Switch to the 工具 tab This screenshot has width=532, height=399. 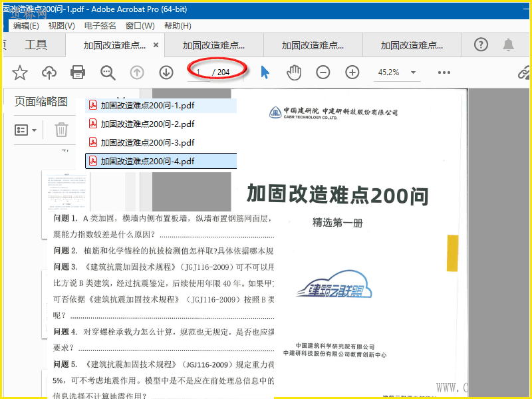[36, 45]
